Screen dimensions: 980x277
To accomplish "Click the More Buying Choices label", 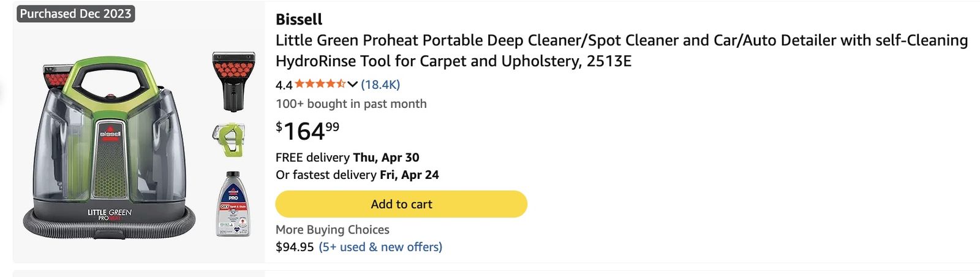I will pyautogui.click(x=332, y=230).
